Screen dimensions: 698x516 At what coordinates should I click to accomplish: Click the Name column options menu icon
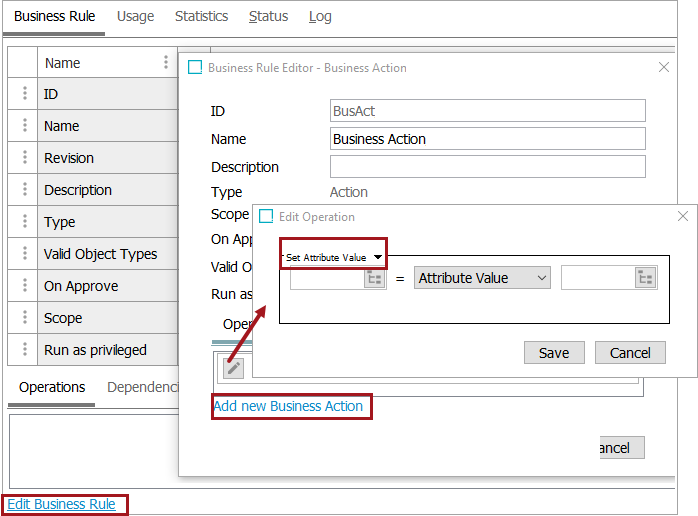166,62
